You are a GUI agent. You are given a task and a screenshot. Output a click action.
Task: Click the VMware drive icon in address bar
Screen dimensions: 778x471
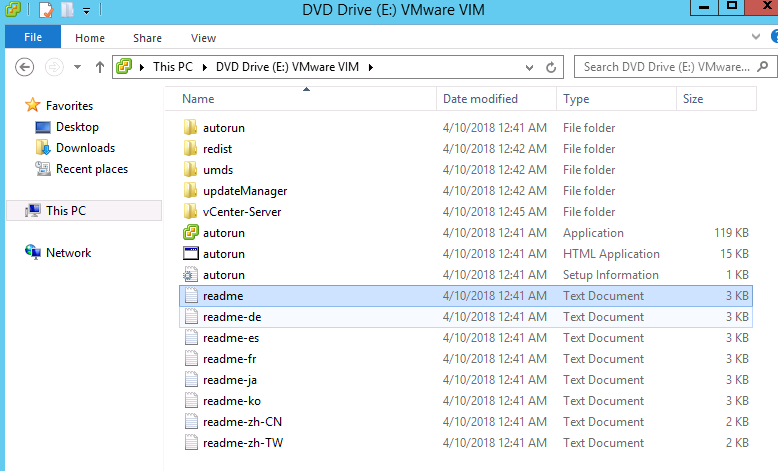124,67
